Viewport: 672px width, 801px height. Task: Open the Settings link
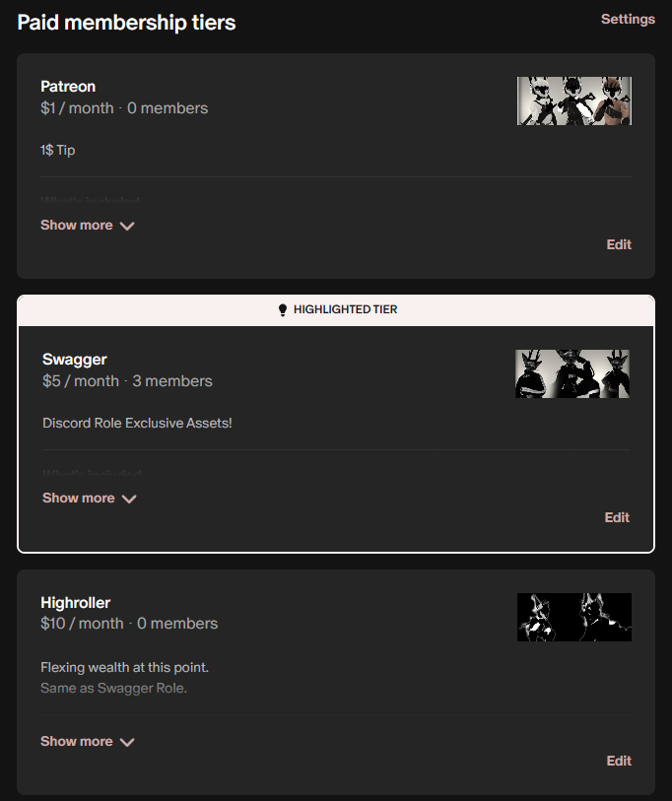(628, 20)
